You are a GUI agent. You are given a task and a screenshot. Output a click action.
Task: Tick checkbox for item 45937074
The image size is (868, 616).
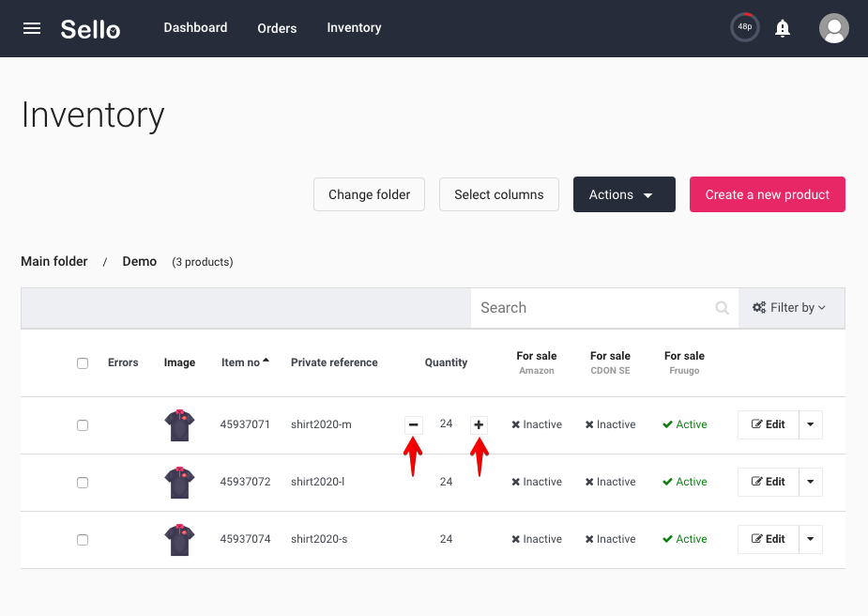pyautogui.click(x=83, y=540)
